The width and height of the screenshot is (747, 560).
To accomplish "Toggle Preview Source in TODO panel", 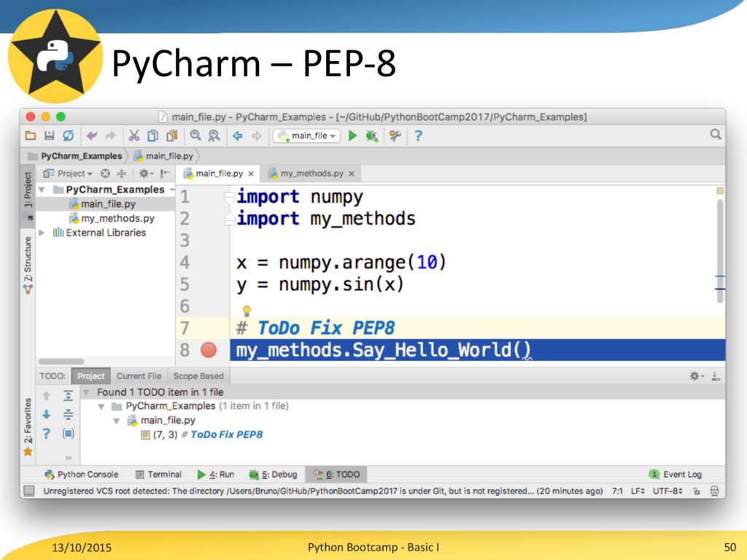I will [68, 433].
